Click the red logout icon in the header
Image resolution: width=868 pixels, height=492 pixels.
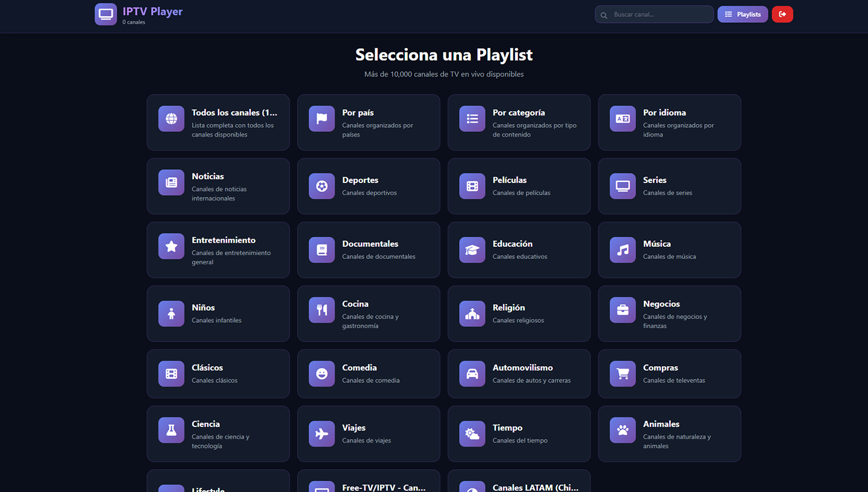coord(782,14)
